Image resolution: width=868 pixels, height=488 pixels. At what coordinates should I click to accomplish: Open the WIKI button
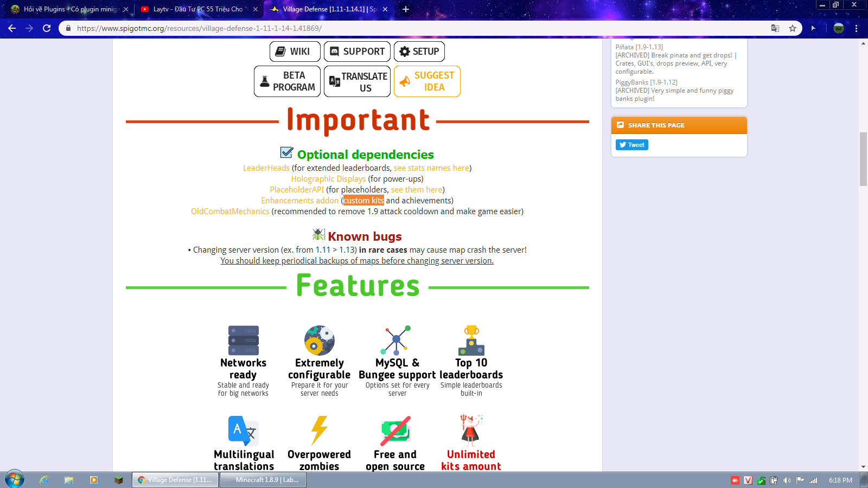click(295, 52)
